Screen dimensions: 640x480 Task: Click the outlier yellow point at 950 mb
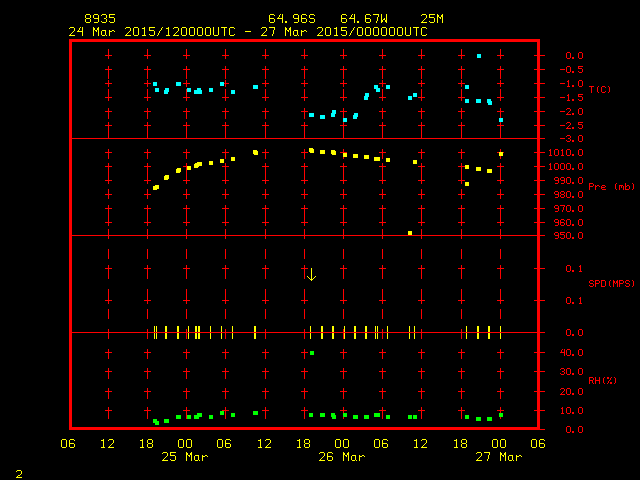coord(410,233)
